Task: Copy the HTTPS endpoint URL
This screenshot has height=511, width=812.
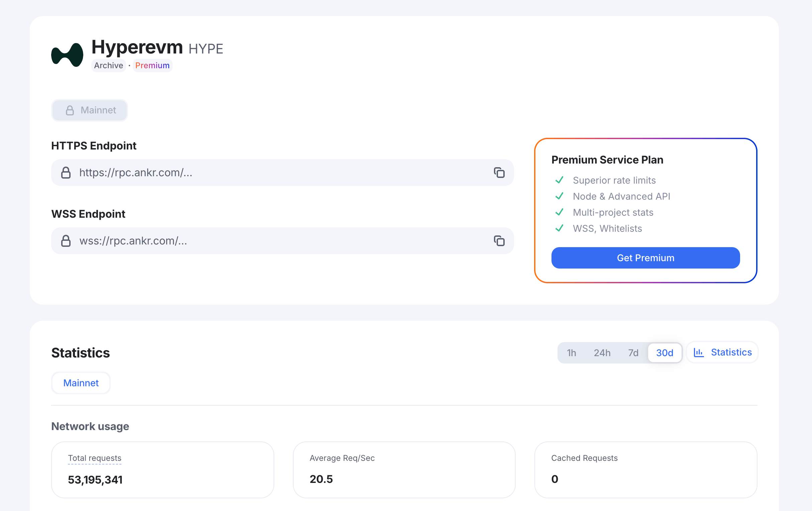Action: pyautogui.click(x=499, y=173)
